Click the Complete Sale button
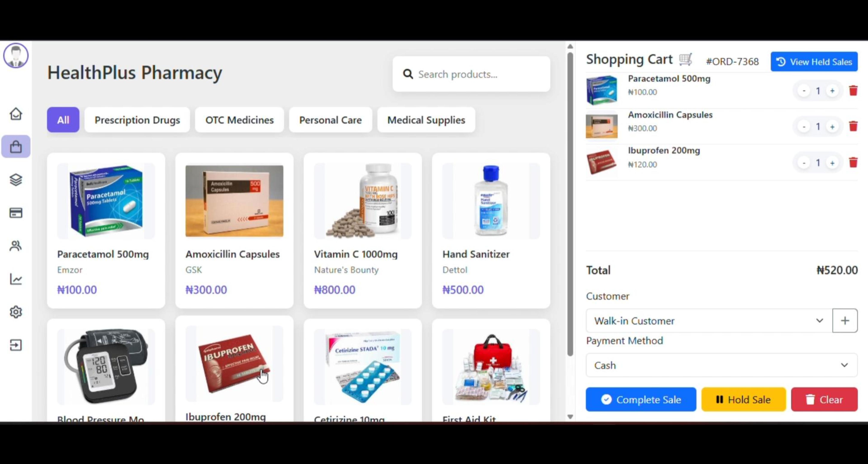 (641, 399)
